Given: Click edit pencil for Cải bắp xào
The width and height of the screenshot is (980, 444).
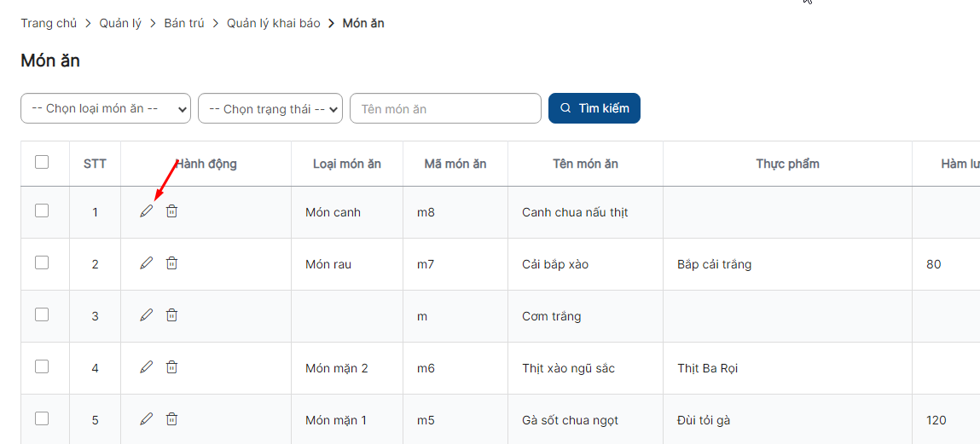Looking at the screenshot, I should click(x=147, y=263).
